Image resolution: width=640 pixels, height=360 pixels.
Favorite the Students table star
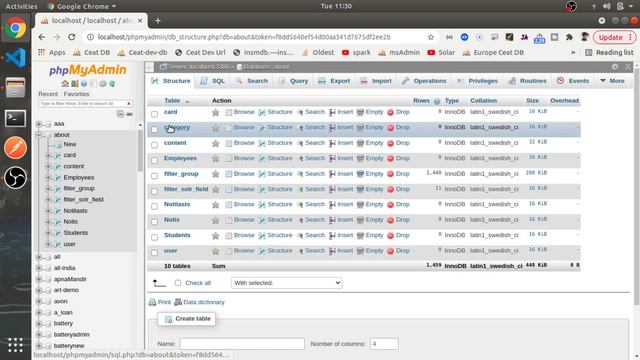[216, 236]
